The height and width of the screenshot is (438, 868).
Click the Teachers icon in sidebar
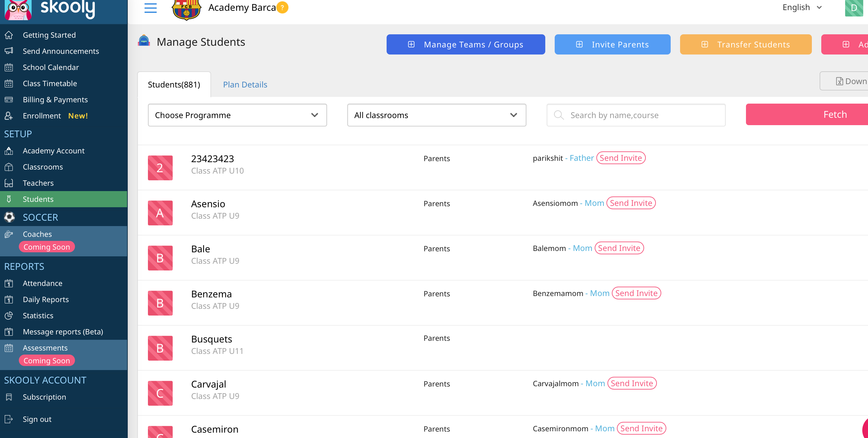click(x=9, y=183)
